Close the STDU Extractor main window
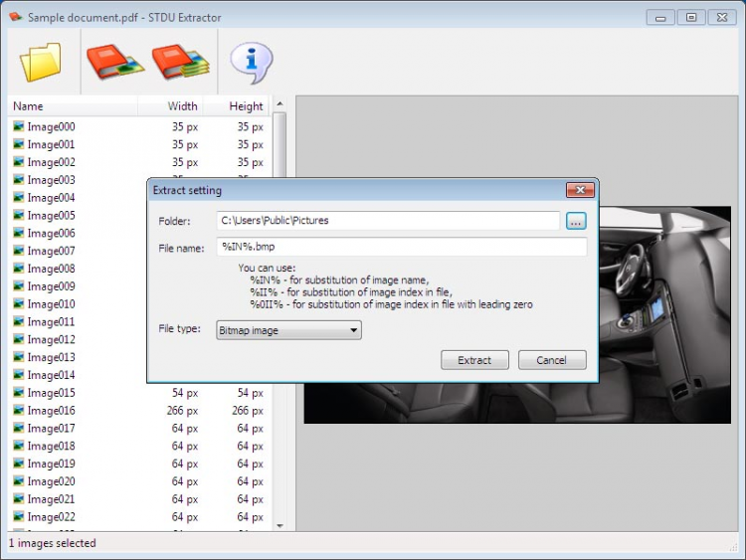The width and height of the screenshot is (746, 560). pos(722,18)
